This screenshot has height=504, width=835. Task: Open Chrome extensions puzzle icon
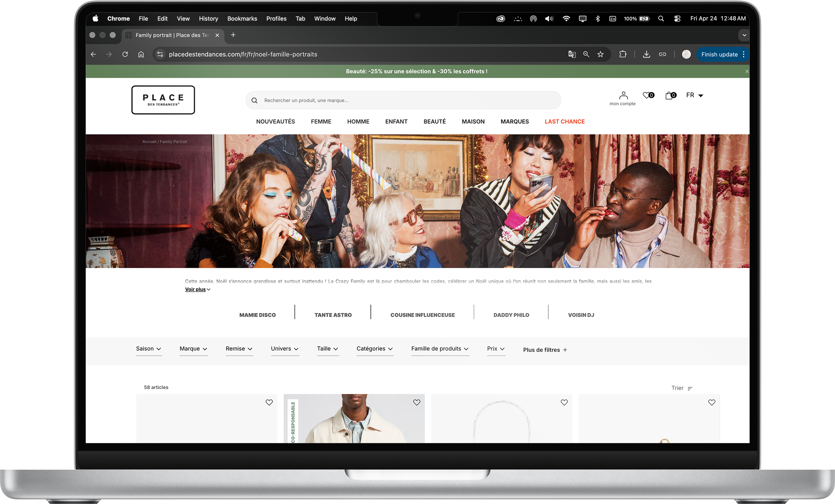tap(623, 54)
